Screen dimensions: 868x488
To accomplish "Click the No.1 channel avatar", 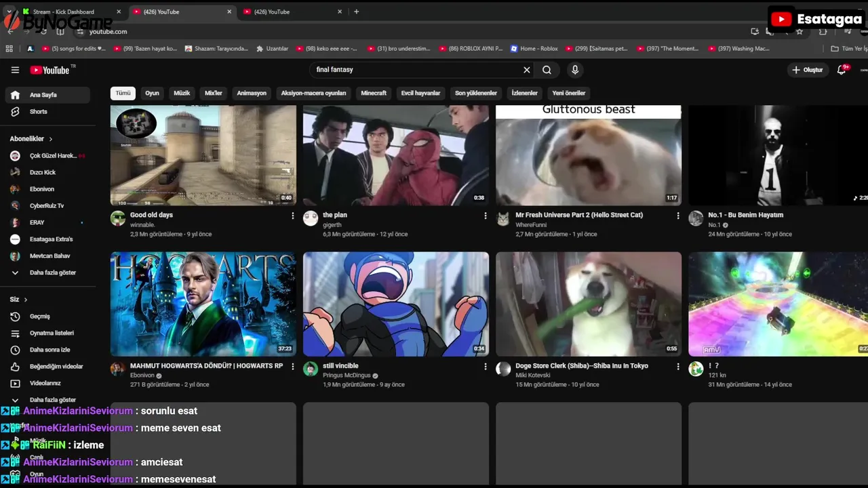I will pyautogui.click(x=696, y=218).
